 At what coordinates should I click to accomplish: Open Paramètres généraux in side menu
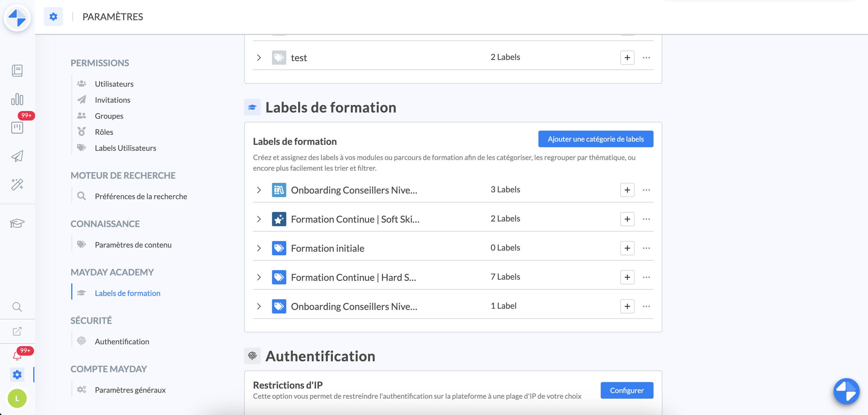click(130, 390)
